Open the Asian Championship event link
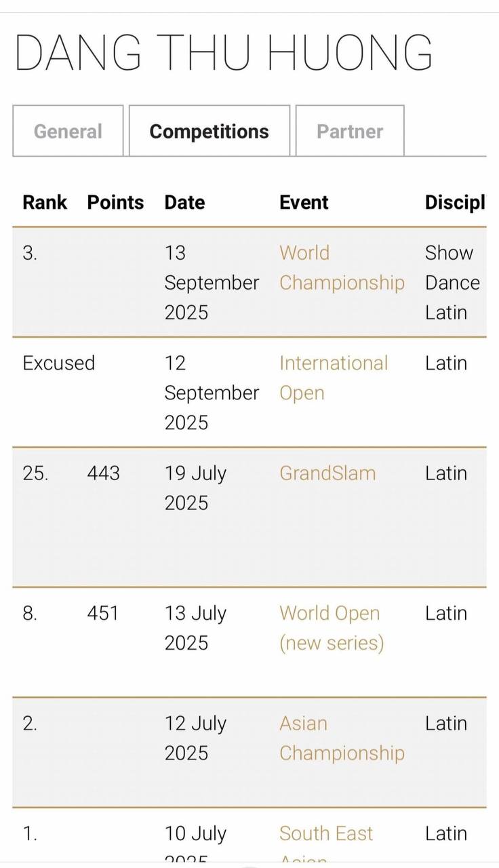The width and height of the screenshot is (499, 868). pyautogui.click(x=342, y=738)
